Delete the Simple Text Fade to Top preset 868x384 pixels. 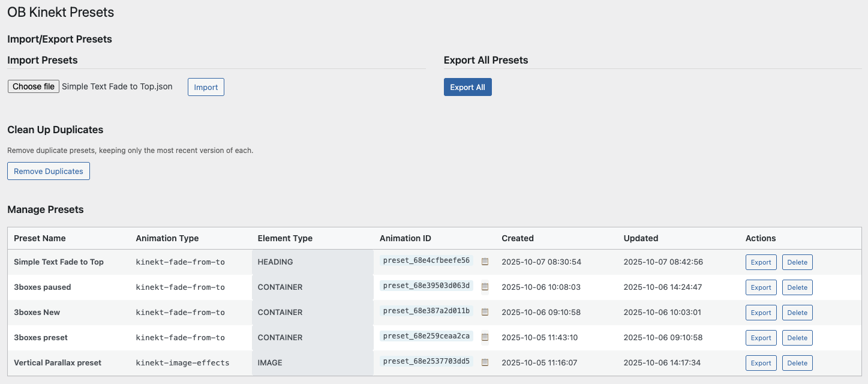[797, 262]
